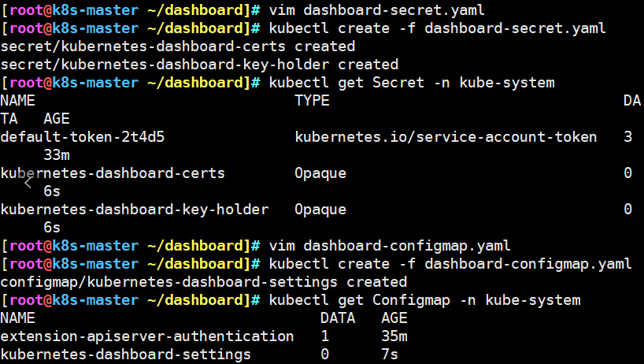Screen dimensions: 644x364
Task: Click the '33m' age value
Action: coord(57,155)
